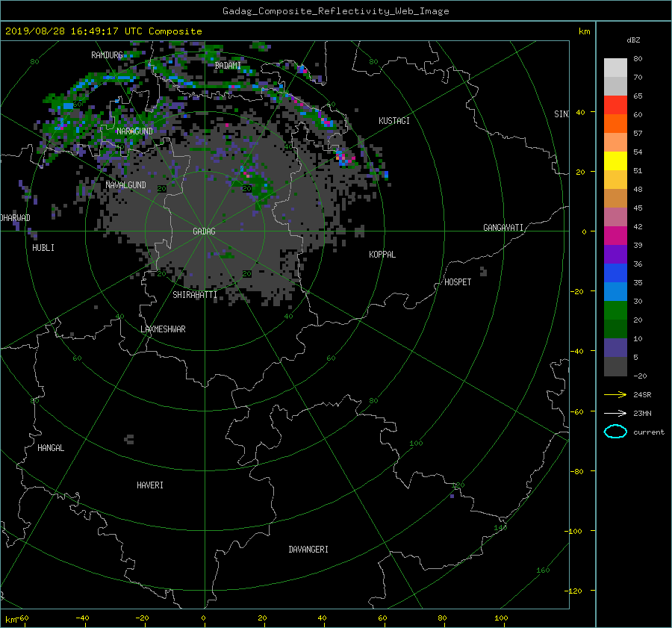
Task: Select the DAVANGERI town label
Action: click(x=308, y=550)
